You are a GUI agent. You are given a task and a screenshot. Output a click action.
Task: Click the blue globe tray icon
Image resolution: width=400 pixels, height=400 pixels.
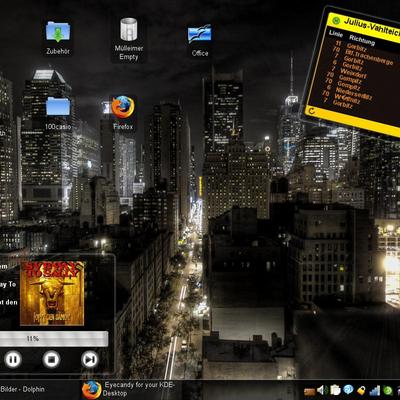pos(348,390)
